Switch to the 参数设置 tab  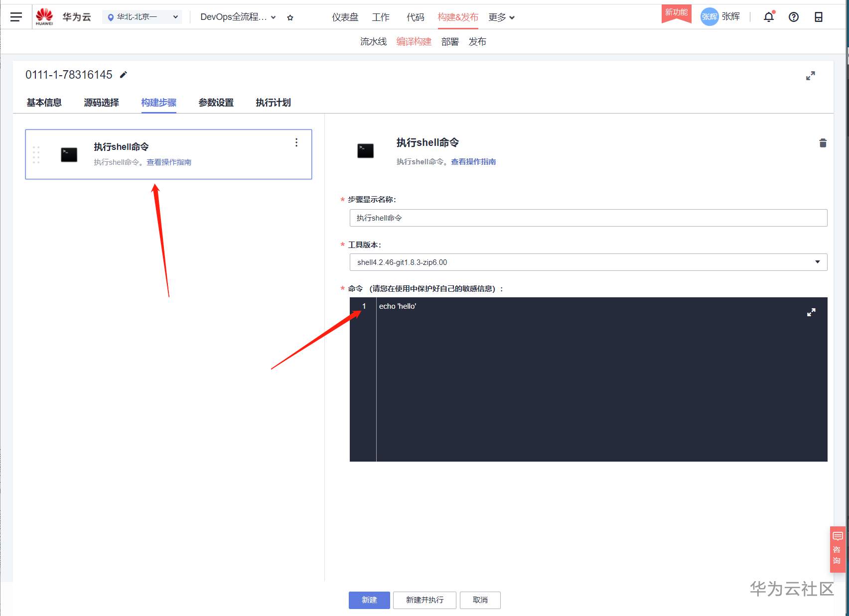[216, 103]
